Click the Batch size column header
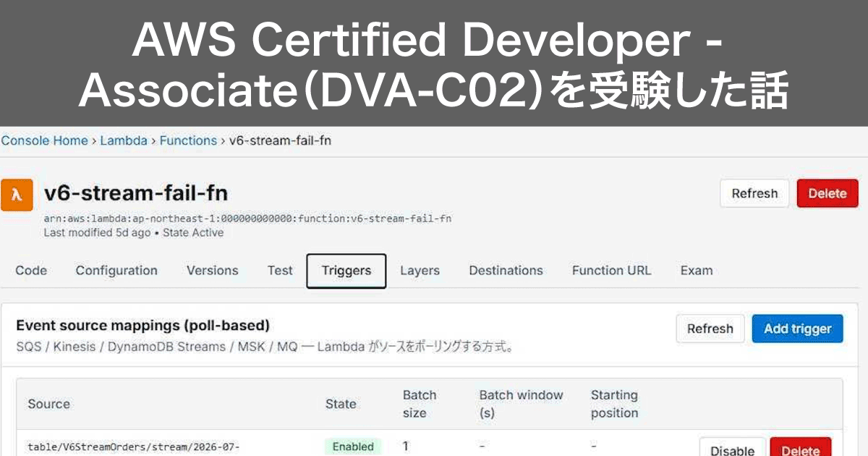This screenshot has height=456, width=868. pos(420,404)
